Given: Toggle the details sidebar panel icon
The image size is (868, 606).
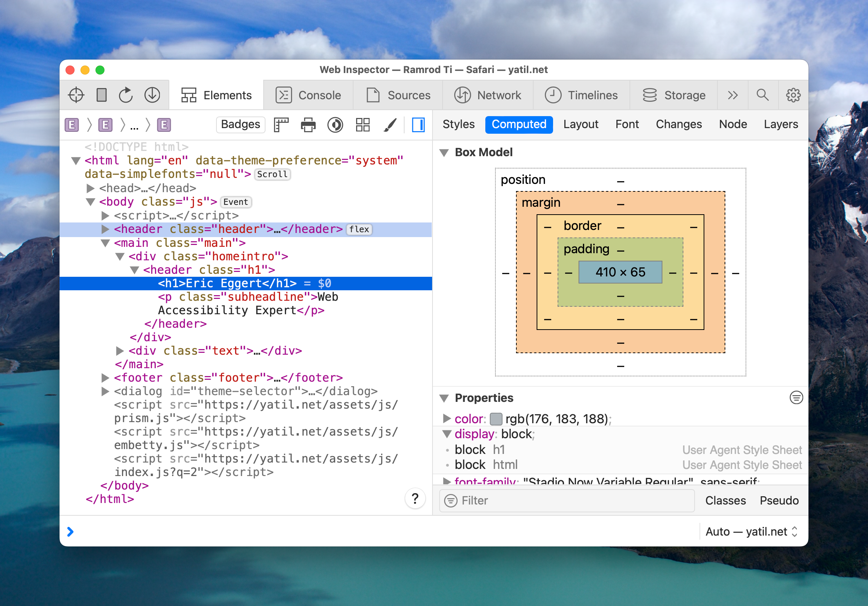Looking at the screenshot, I should tap(418, 125).
